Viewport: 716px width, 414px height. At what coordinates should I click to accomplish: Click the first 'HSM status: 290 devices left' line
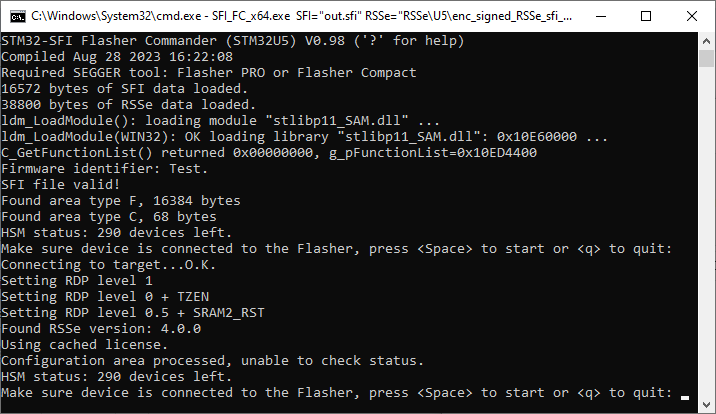coord(116,233)
